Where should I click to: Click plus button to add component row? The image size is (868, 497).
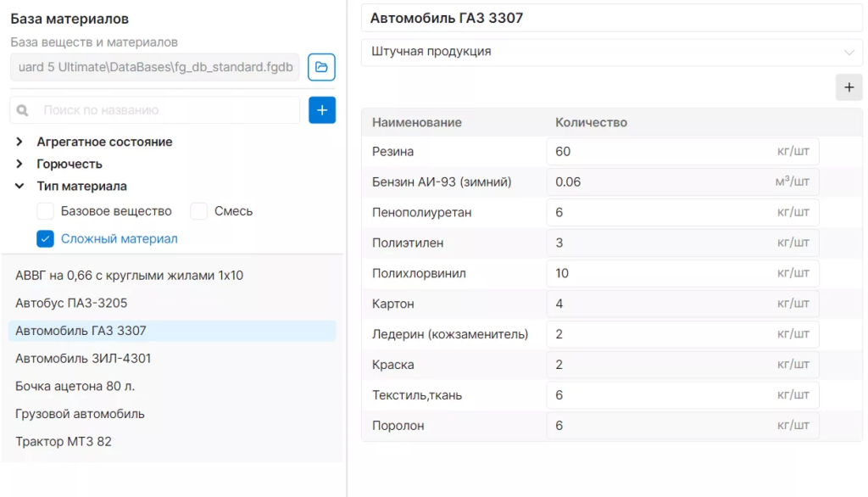849,87
